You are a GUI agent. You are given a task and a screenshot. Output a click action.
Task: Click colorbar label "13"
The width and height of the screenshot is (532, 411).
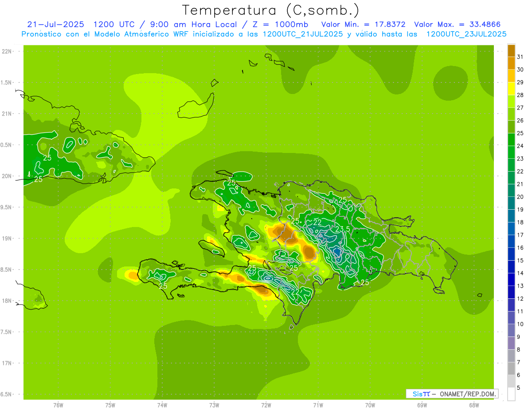pyautogui.click(x=520, y=286)
